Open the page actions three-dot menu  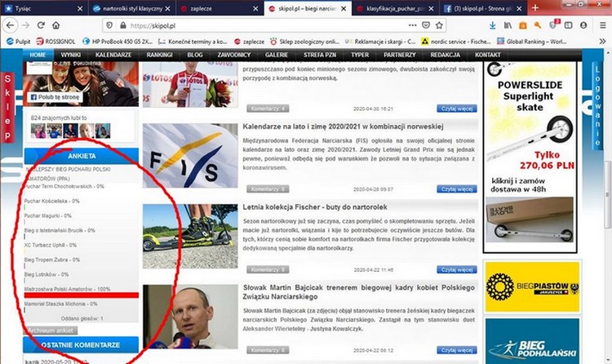[413, 25]
